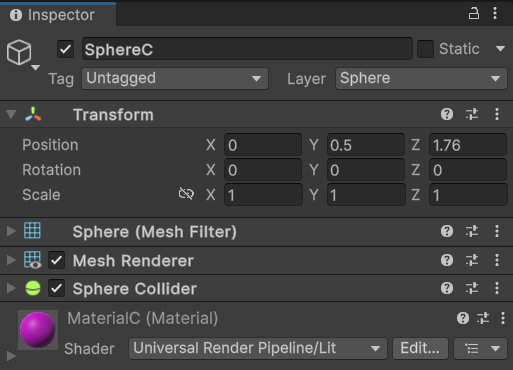The width and height of the screenshot is (513, 370).
Task: Click the shader Edit... button
Action: [420, 348]
